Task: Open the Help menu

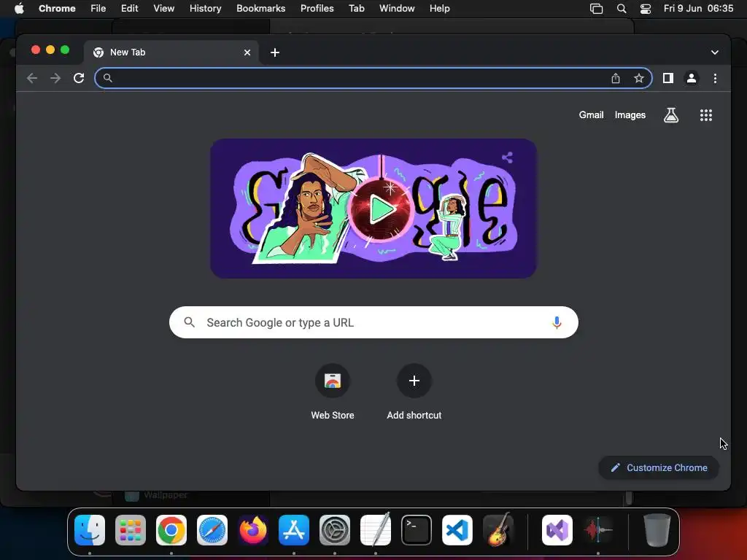Action: pos(439,9)
